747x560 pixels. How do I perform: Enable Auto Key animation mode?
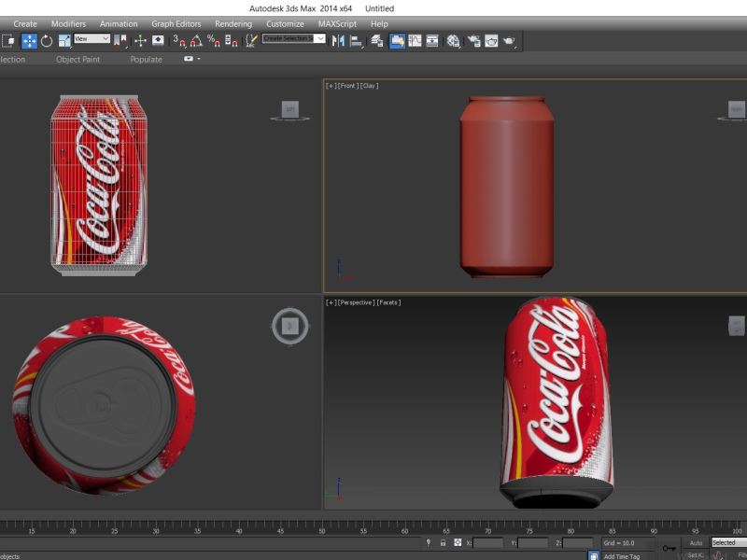point(696,542)
